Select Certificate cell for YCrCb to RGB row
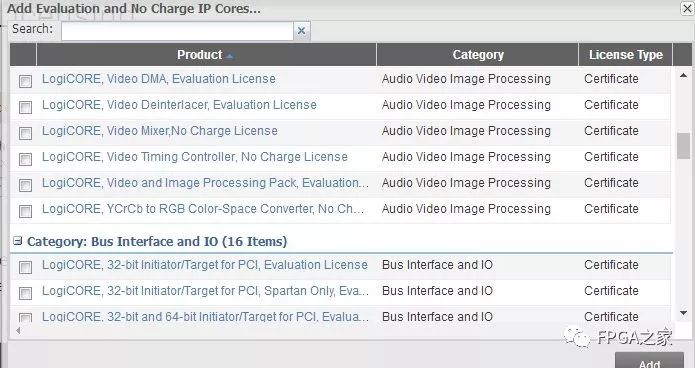 [611, 209]
